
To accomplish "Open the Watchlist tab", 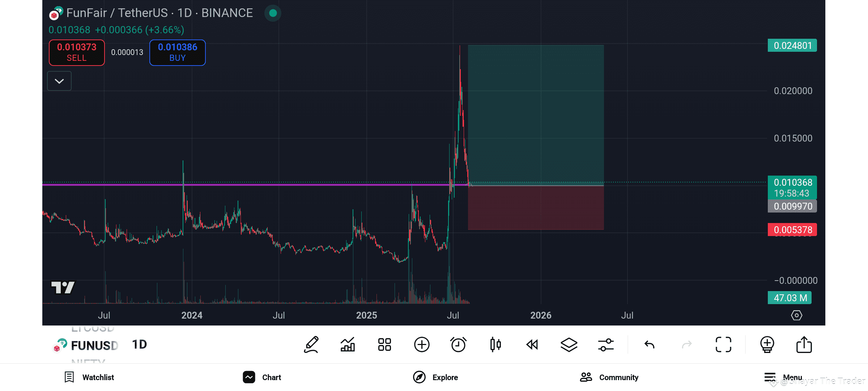I will click(x=89, y=377).
